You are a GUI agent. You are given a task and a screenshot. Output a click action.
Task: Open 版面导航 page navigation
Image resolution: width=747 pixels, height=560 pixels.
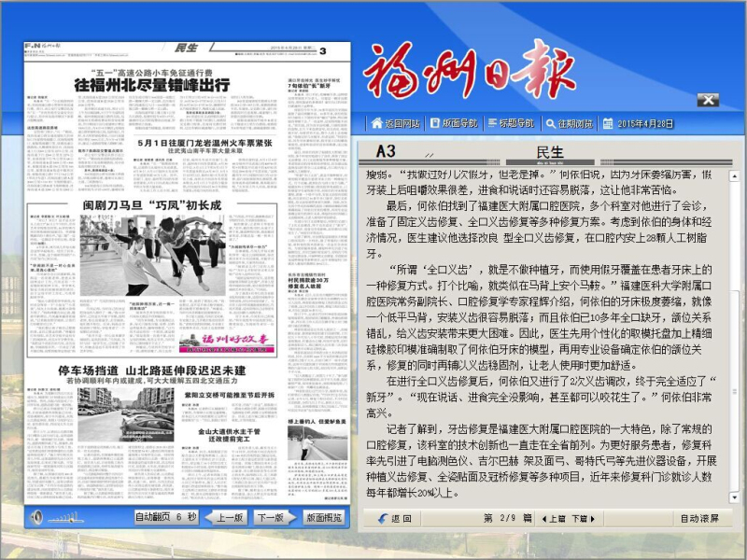pos(454,123)
